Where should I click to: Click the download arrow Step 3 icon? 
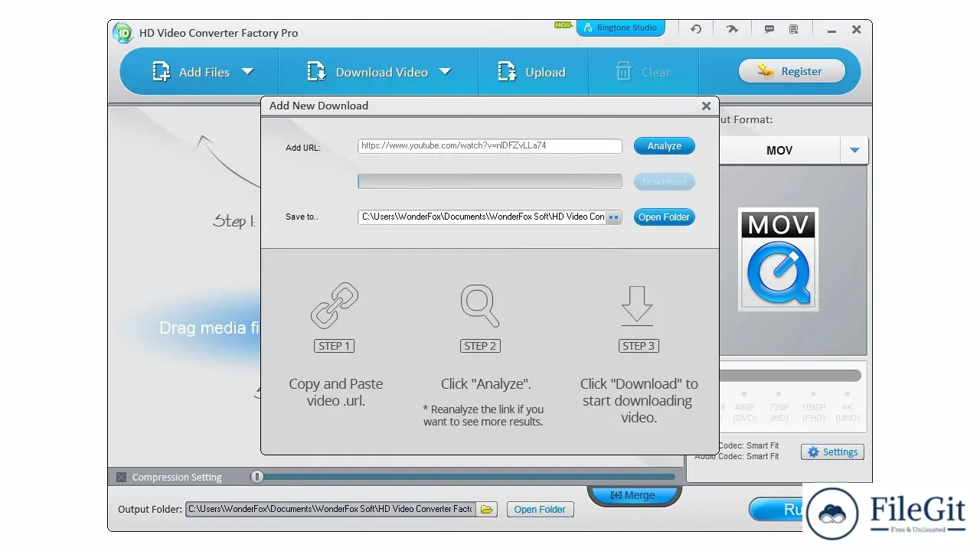(637, 306)
